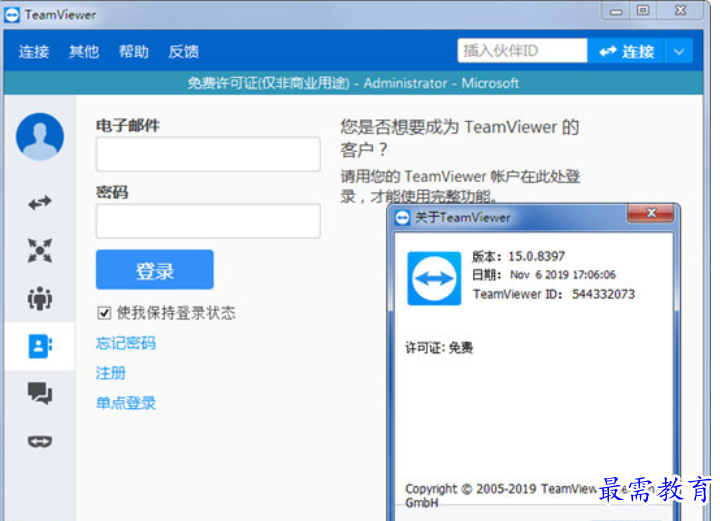The image size is (720, 521).
Task: Open the 帮助 menu
Action: (x=134, y=51)
